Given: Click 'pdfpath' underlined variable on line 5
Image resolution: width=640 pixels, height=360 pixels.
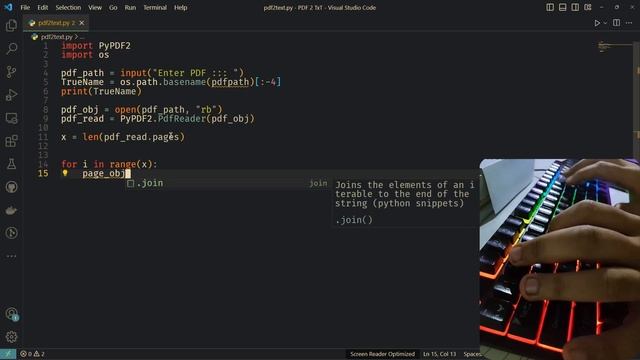Looking at the screenshot, I should click(230, 82).
